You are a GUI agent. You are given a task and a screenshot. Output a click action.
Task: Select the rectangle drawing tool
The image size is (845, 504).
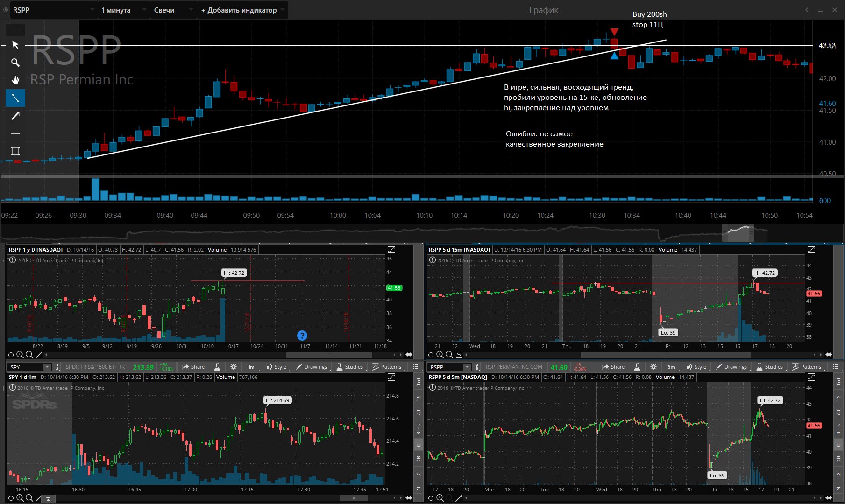click(x=15, y=151)
